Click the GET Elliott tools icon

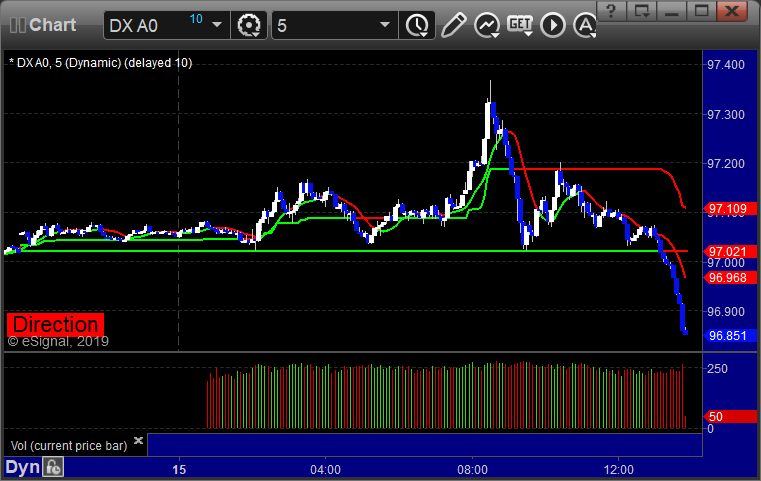pos(520,25)
